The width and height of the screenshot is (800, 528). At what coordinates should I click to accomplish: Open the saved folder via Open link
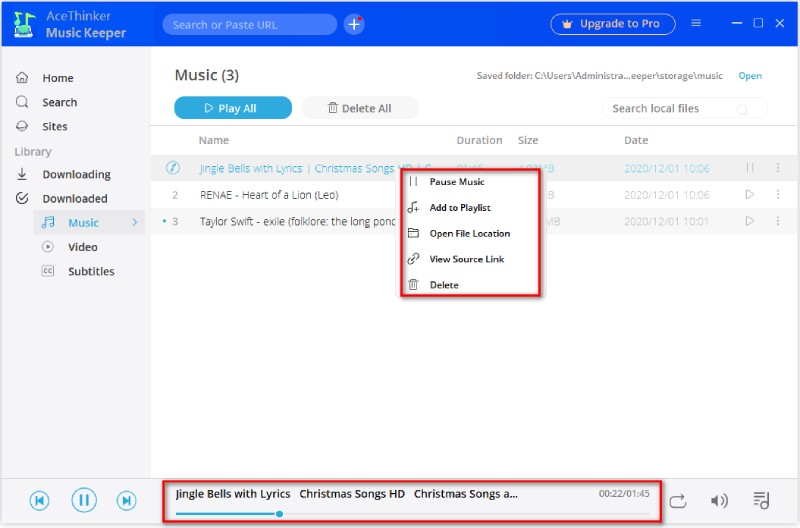click(x=749, y=76)
